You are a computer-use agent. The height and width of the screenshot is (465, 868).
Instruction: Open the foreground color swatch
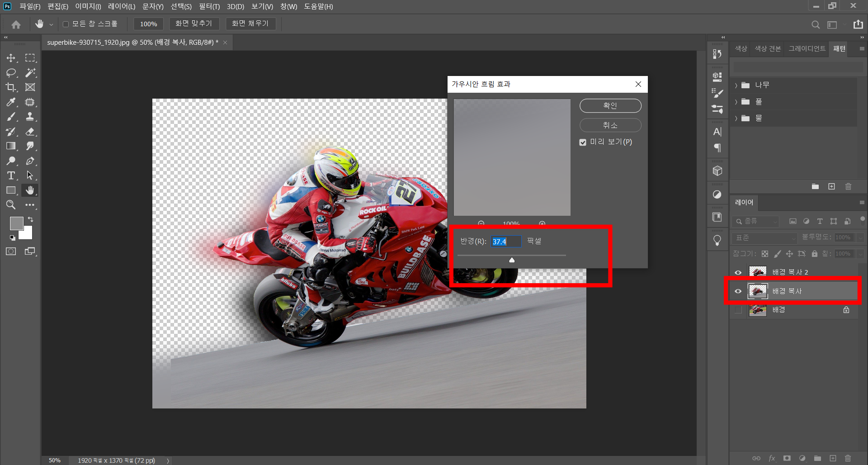pos(16,223)
